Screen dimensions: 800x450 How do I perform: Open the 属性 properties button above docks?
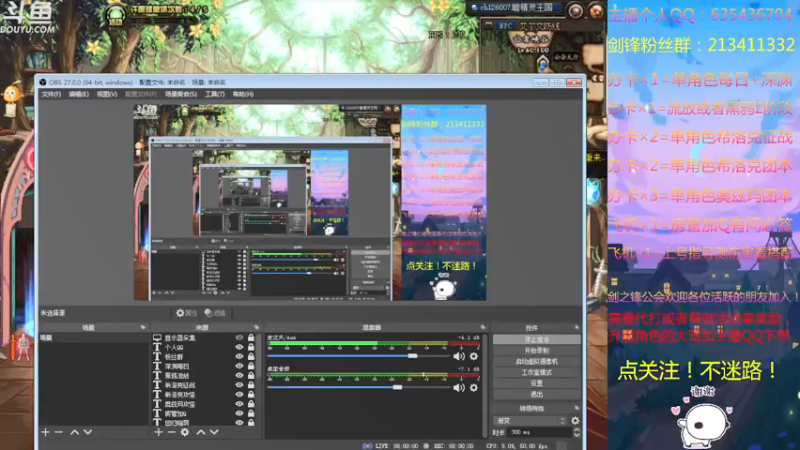[186, 313]
